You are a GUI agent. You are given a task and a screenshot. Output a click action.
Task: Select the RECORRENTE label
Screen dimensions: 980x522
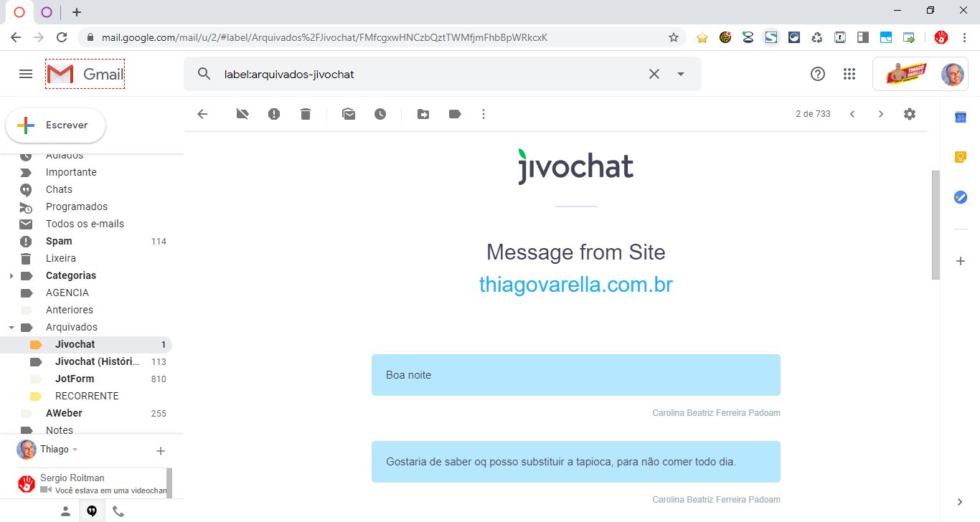(86, 396)
